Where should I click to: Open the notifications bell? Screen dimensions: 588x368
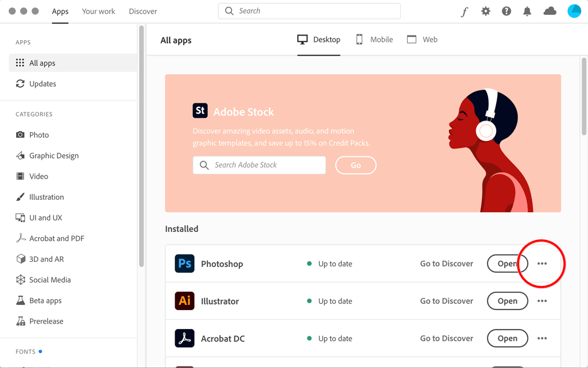click(527, 11)
